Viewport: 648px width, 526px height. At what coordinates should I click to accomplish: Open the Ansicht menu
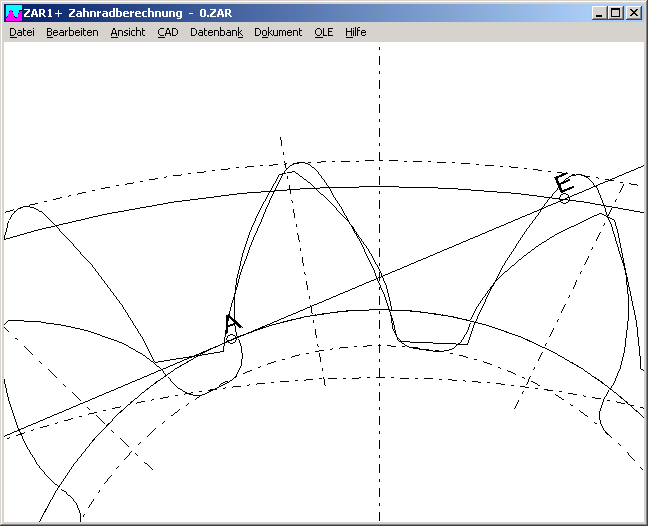coord(128,32)
